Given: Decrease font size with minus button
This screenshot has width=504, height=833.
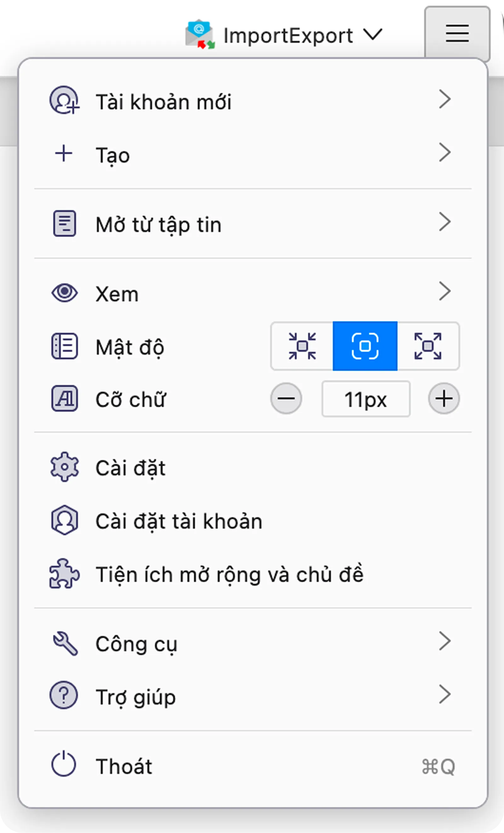Looking at the screenshot, I should [x=286, y=399].
